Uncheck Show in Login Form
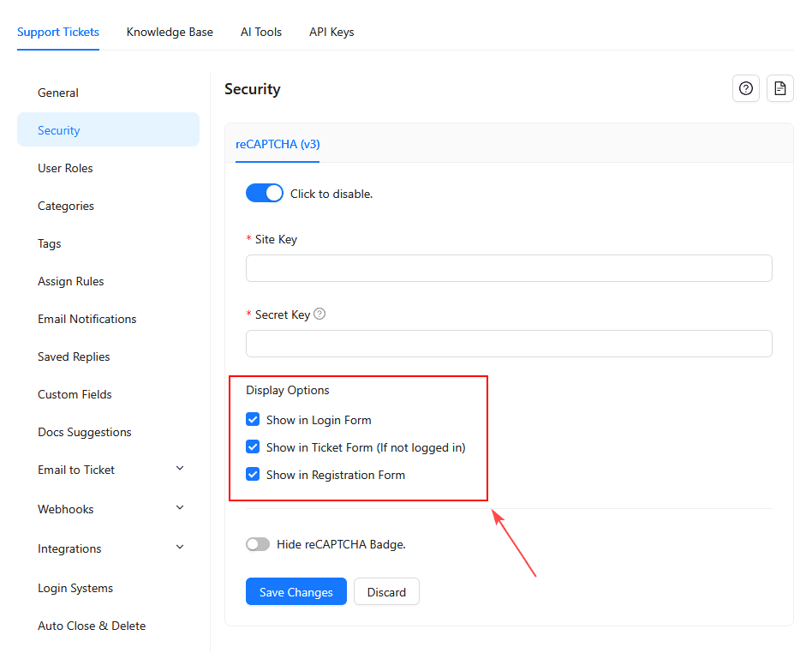This screenshot has height=653, width=812. coord(253,420)
